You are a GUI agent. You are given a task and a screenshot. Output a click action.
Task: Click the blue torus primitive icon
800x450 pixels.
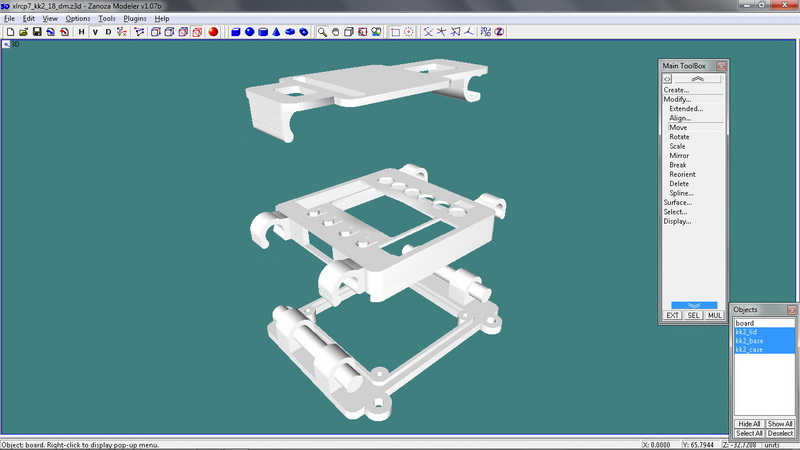(288, 32)
